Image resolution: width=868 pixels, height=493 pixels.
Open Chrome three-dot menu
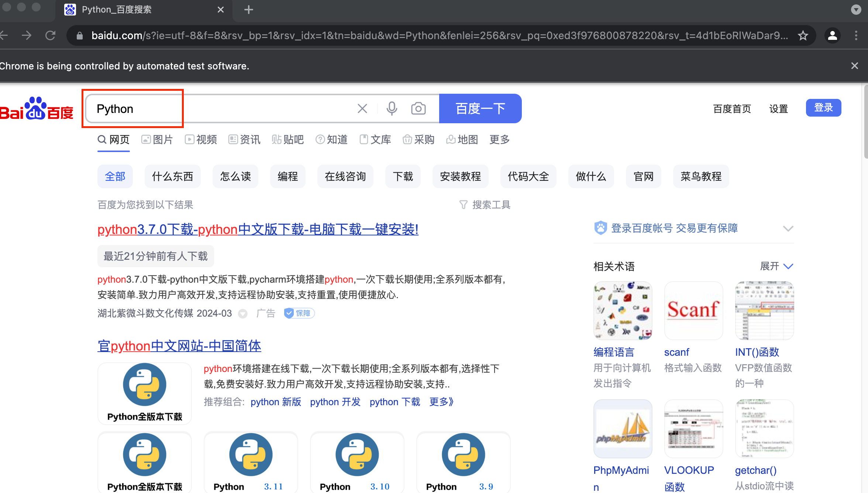coord(856,35)
